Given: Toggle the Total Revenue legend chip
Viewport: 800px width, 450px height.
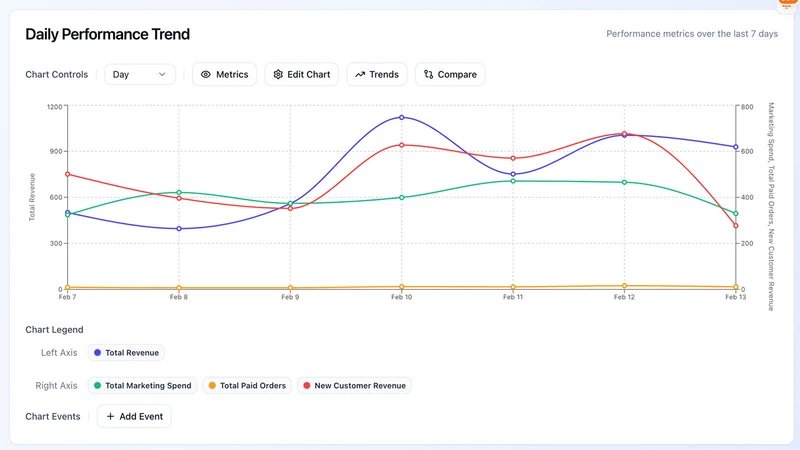Looking at the screenshot, I should tap(126, 353).
